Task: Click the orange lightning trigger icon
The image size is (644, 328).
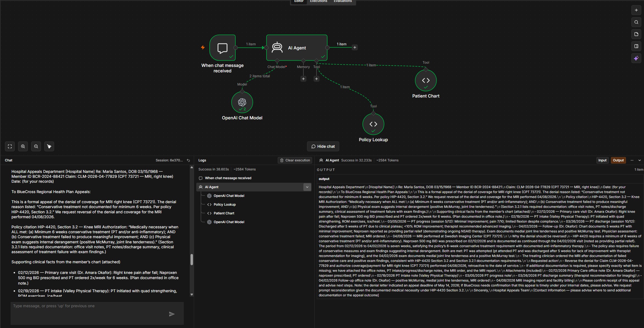Action: point(203,48)
